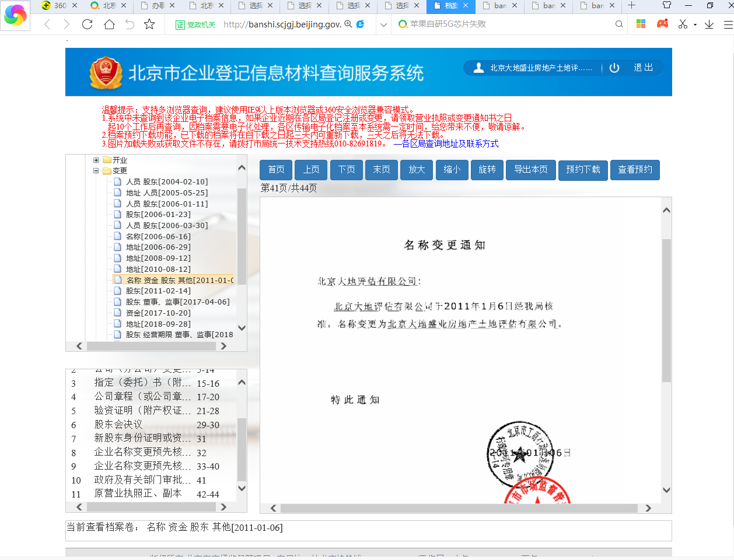Go to browser home page icon

coord(109,24)
